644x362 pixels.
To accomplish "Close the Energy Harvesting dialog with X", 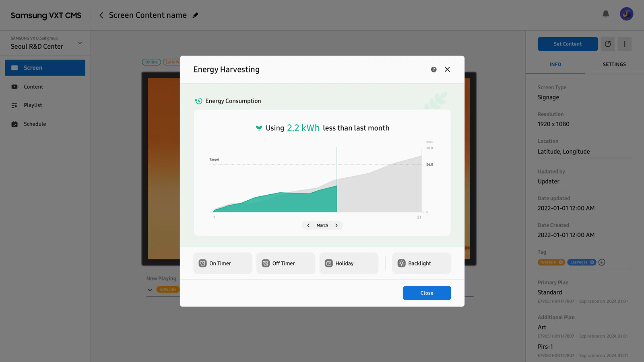I will [x=447, y=70].
